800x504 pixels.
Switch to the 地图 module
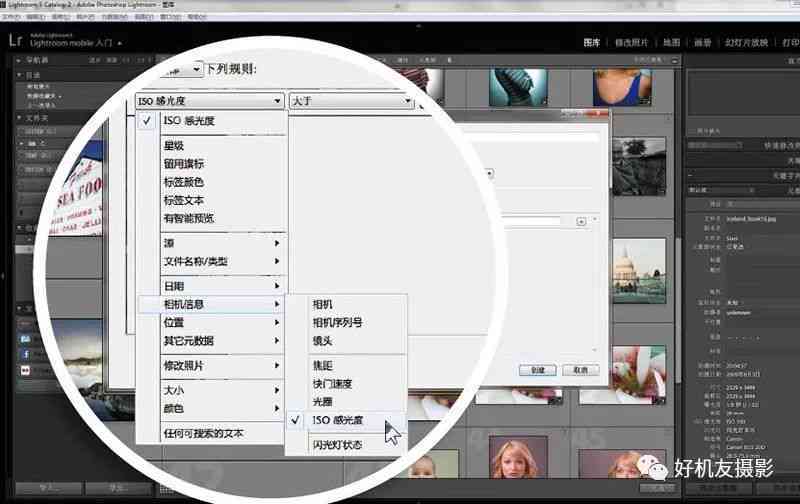[671, 43]
